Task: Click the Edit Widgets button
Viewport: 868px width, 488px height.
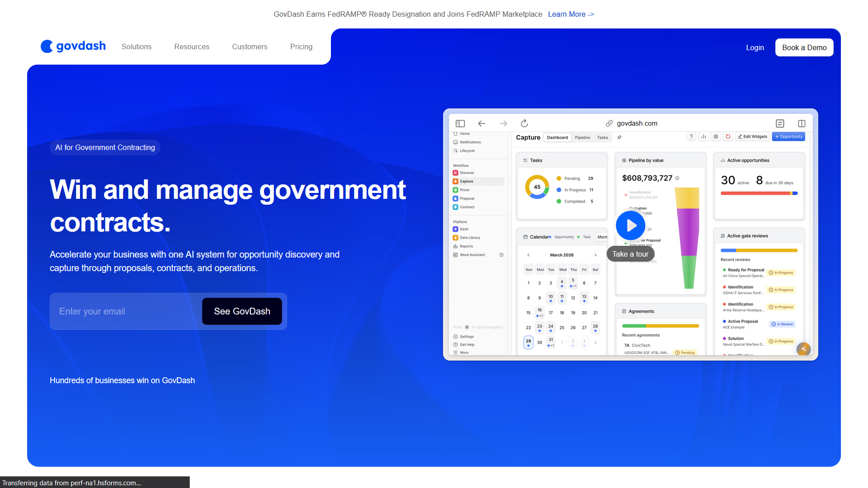Action: [x=753, y=136]
